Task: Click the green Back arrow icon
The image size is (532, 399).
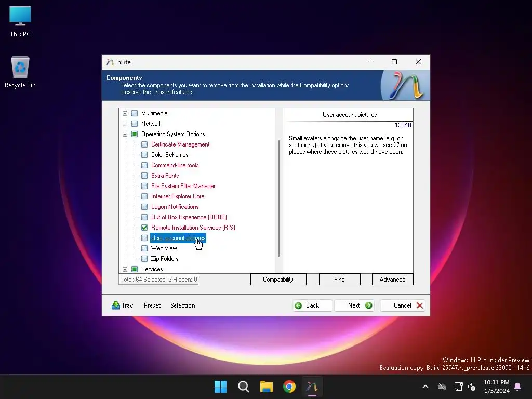Action: pyautogui.click(x=298, y=305)
